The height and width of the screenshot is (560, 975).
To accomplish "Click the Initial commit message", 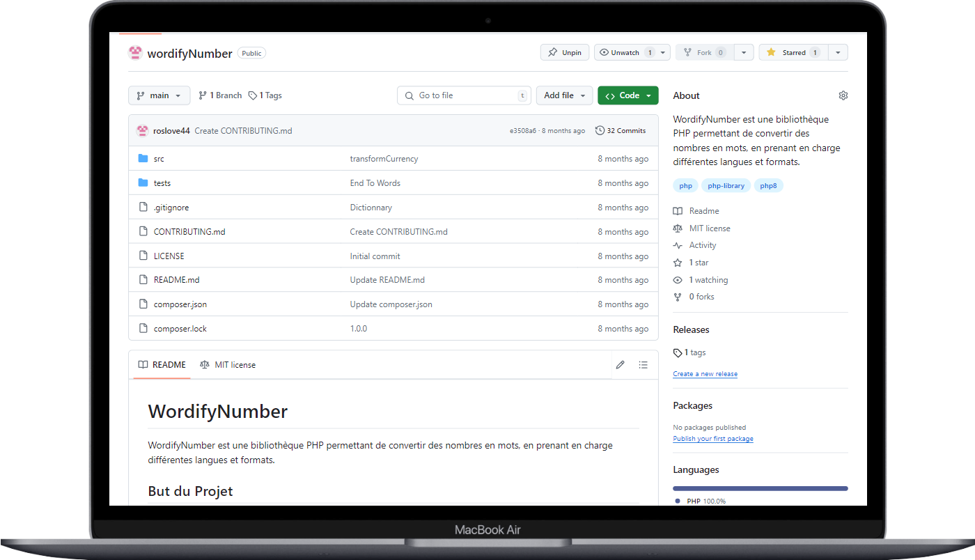I will (375, 256).
